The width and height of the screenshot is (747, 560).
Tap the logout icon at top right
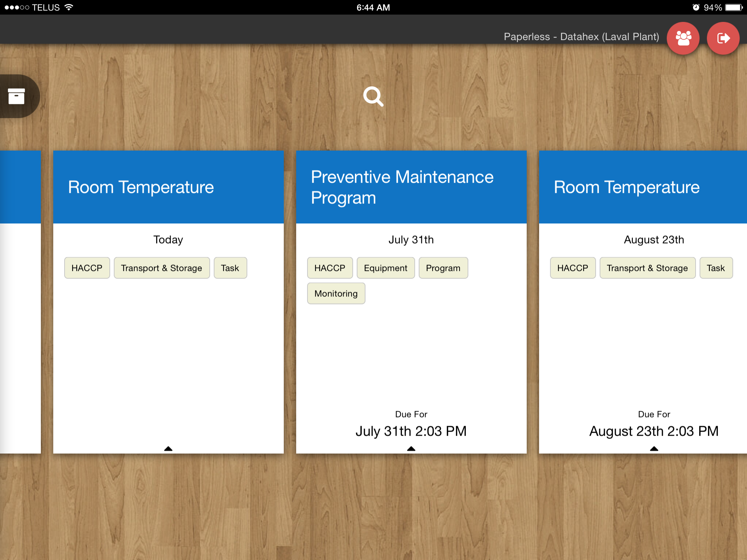pos(723,38)
